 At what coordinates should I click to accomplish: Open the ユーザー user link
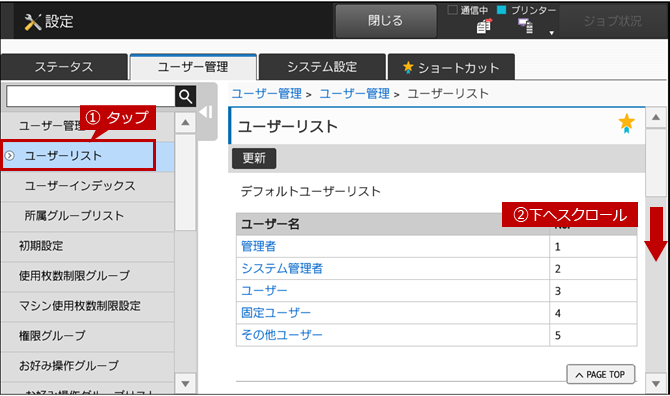click(264, 291)
